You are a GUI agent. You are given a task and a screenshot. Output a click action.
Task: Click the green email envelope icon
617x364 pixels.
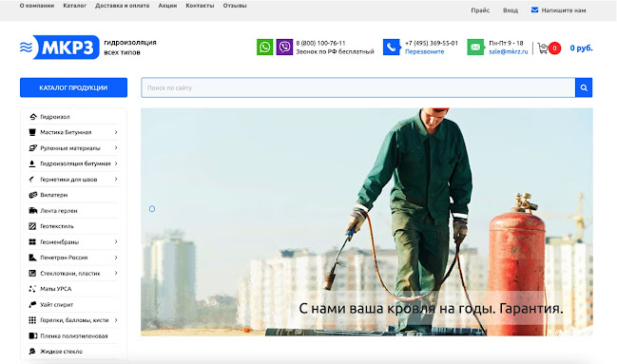(x=475, y=48)
